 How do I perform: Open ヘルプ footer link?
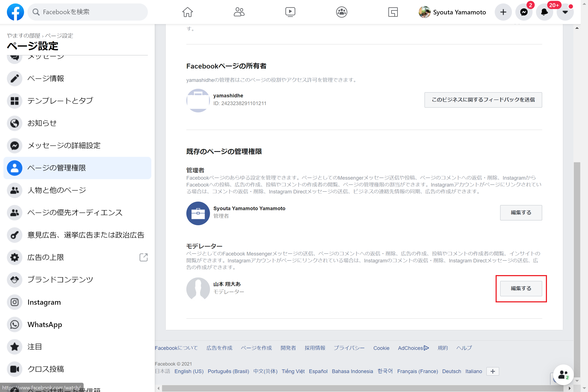pyautogui.click(x=464, y=348)
